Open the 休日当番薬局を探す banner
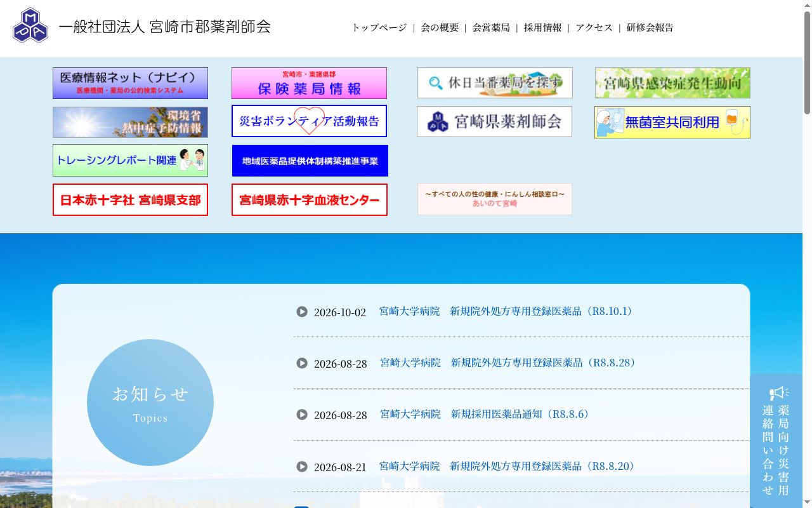The image size is (812, 508). [x=495, y=83]
